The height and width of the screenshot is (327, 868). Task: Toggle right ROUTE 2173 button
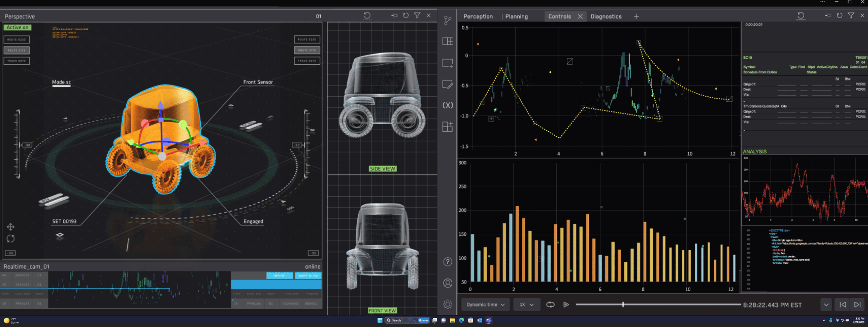[x=307, y=50]
